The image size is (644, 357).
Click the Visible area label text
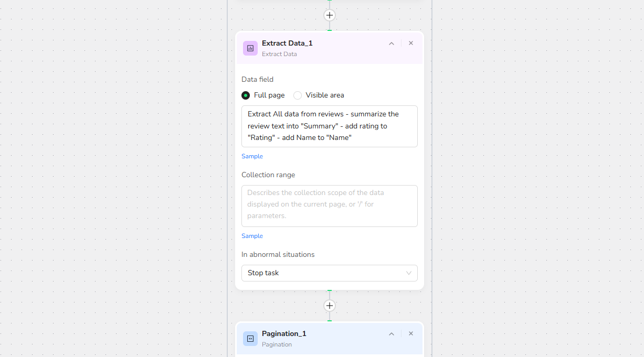(x=325, y=95)
